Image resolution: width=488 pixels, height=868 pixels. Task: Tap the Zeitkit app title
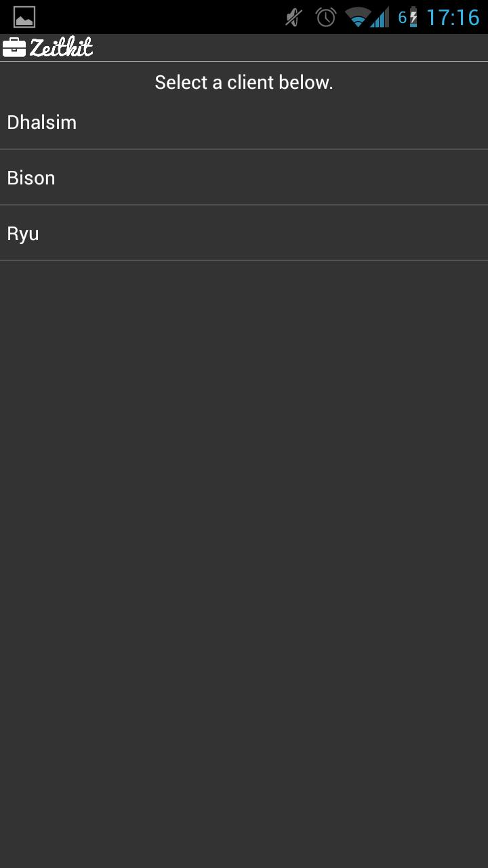tap(61, 47)
